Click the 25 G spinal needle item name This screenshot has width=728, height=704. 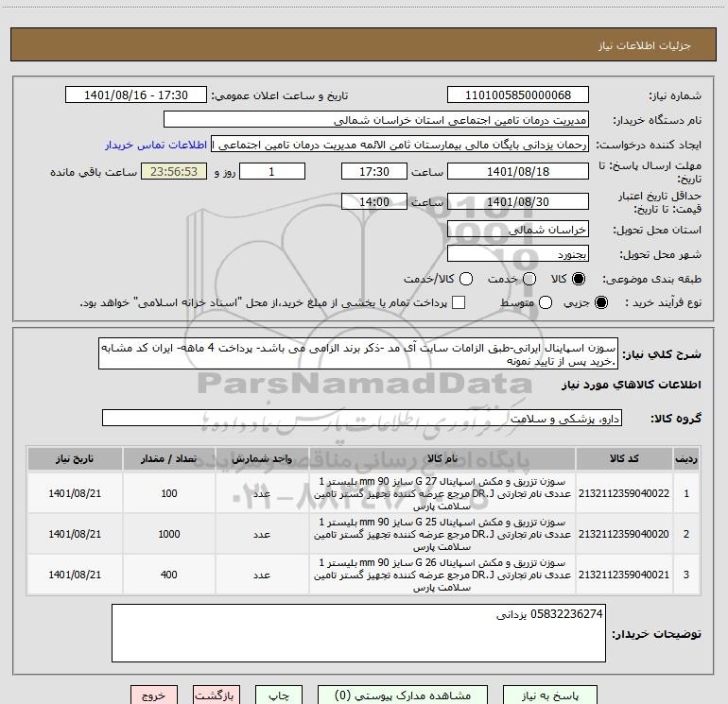(442, 534)
